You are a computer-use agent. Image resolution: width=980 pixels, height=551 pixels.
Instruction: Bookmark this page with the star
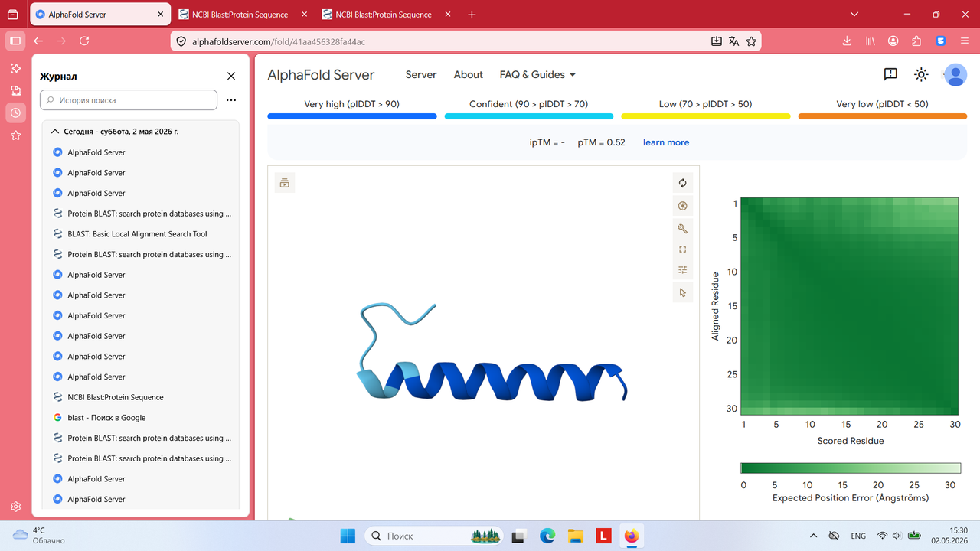pos(751,41)
